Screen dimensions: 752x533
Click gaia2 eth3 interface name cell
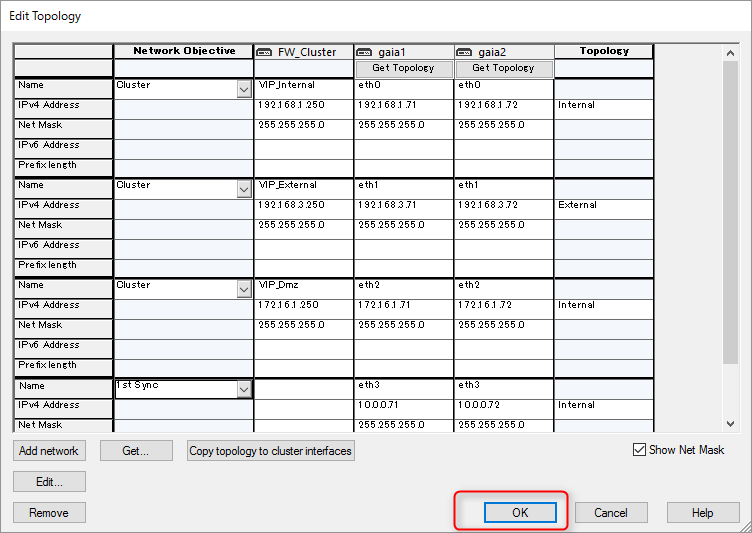click(504, 389)
